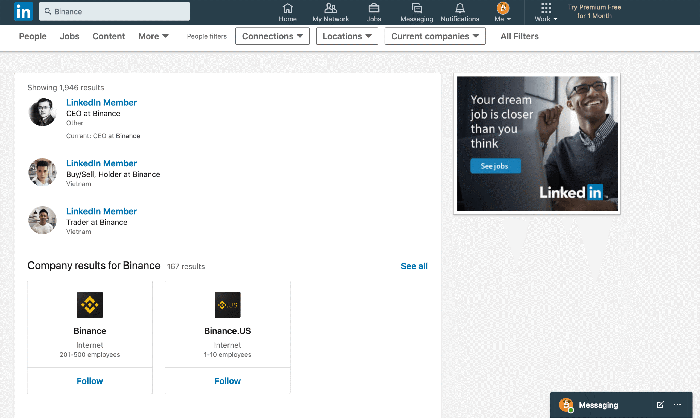700x418 pixels.
Task: Switch to the People tab
Action: tap(33, 36)
